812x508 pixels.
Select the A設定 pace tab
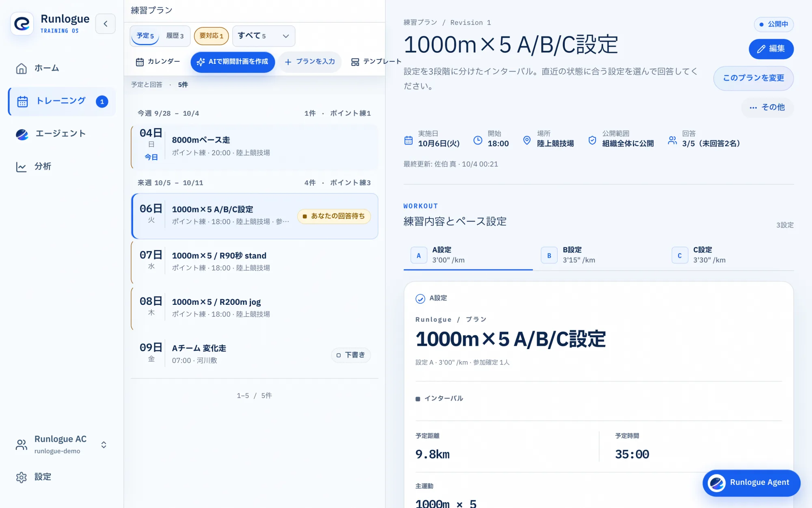tap(468, 255)
